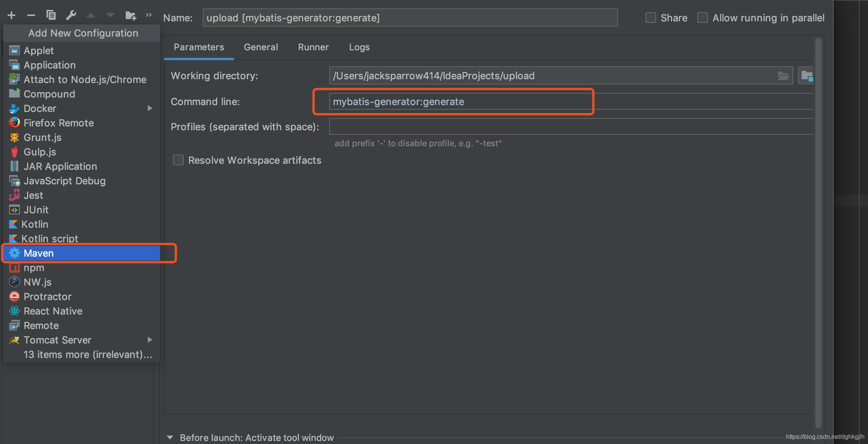Choose npm configuration type
Viewport: 868px width, 444px height.
81,268
